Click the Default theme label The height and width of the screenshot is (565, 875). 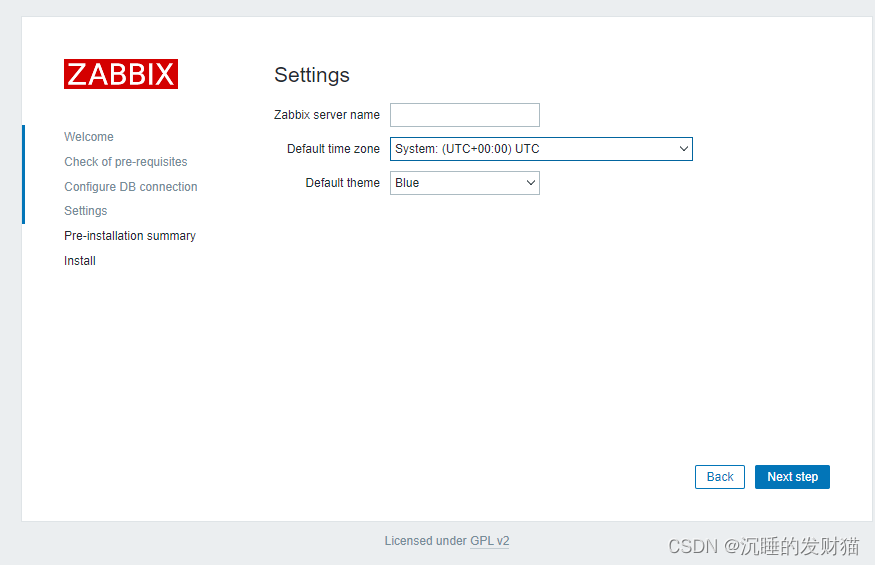[343, 183]
